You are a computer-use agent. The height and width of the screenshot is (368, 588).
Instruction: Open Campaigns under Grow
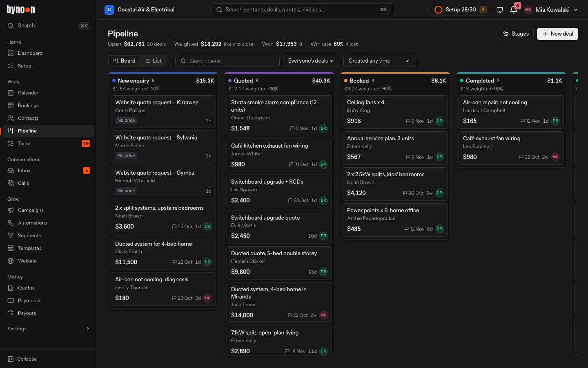click(x=49, y=210)
